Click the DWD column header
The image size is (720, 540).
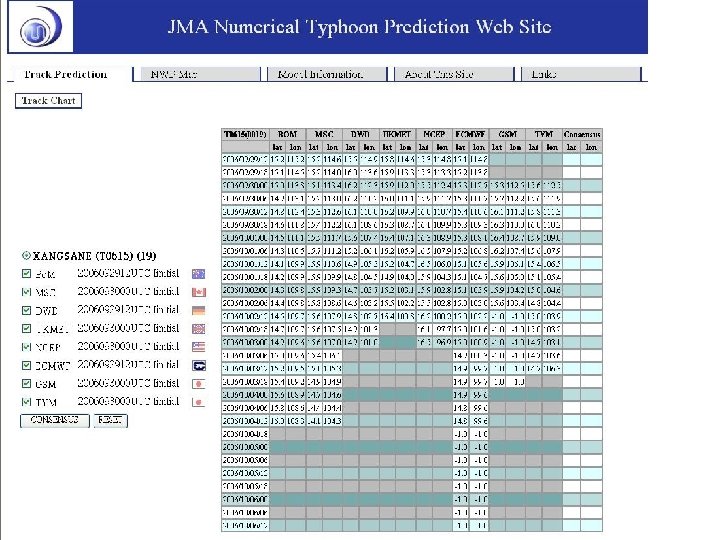pyautogui.click(x=360, y=135)
